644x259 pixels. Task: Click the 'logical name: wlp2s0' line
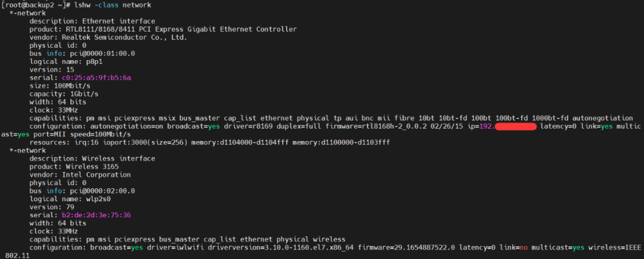click(x=70, y=199)
